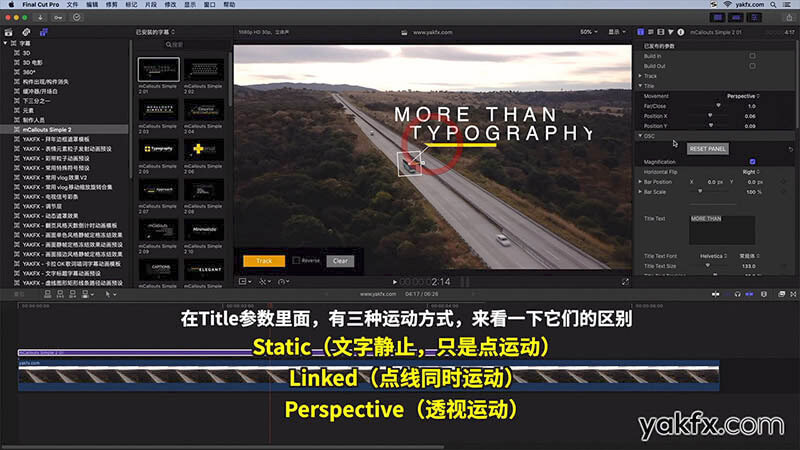Play the viewer video
Viewport: 800px width, 450px height.
[394, 282]
